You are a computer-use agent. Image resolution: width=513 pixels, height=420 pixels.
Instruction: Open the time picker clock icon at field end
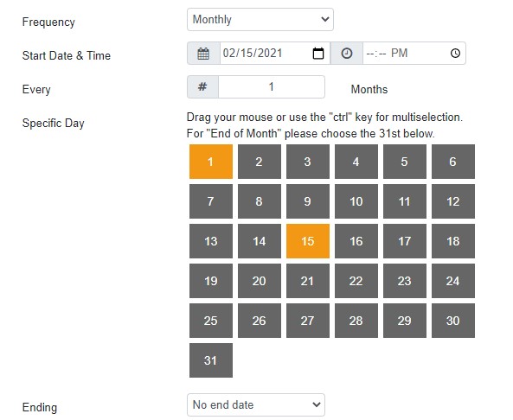tap(455, 54)
